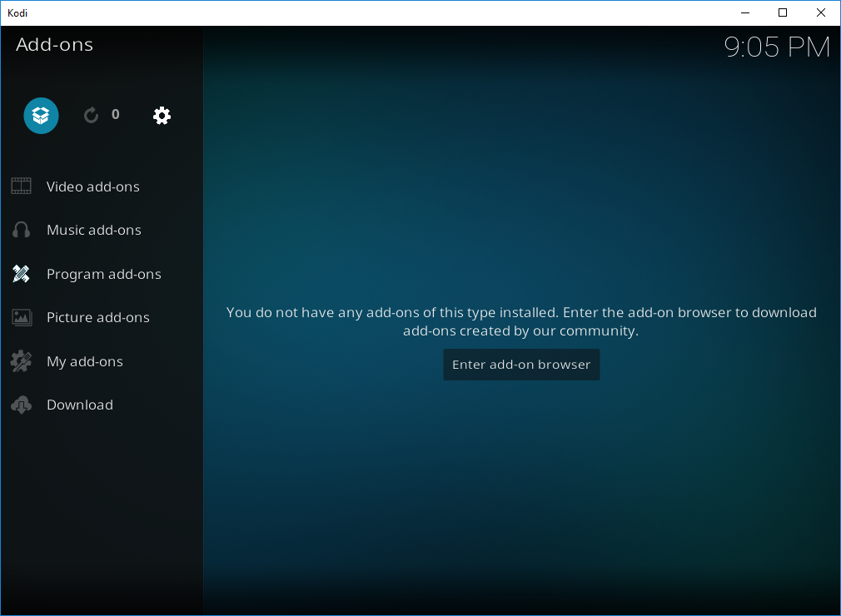Open Program add-ons category

pyautogui.click(x=102, y=274)
